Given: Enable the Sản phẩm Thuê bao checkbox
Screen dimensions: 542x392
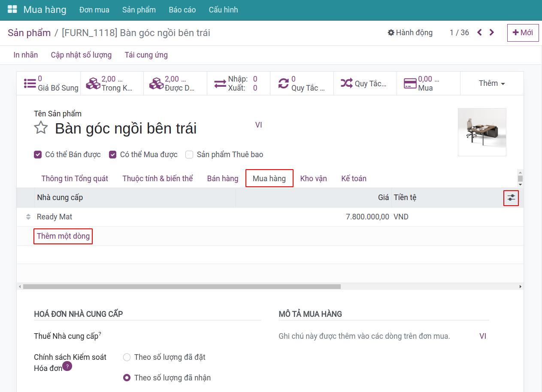Looking at the screenshot, I should coord(189,154).
